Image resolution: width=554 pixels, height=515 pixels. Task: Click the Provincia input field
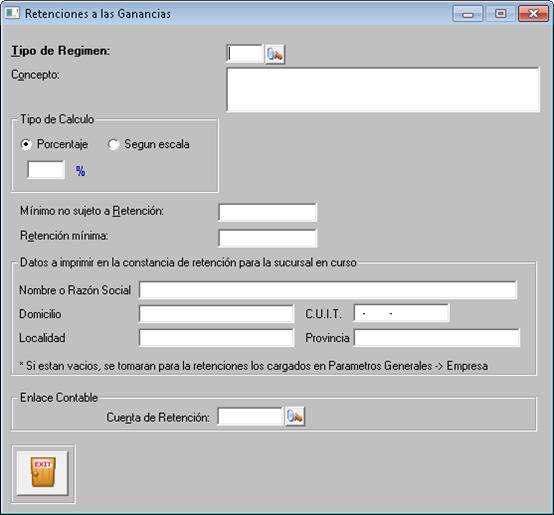click(x=437, y=338)
